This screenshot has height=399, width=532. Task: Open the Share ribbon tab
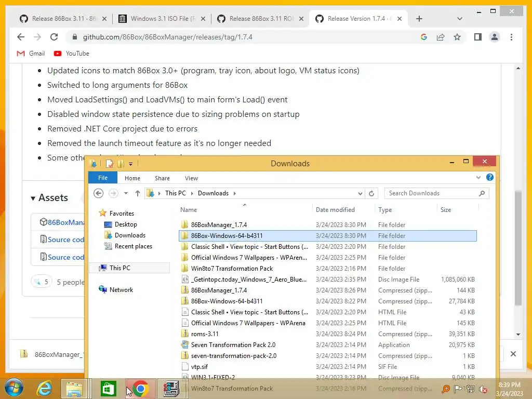tap(162, 178)
